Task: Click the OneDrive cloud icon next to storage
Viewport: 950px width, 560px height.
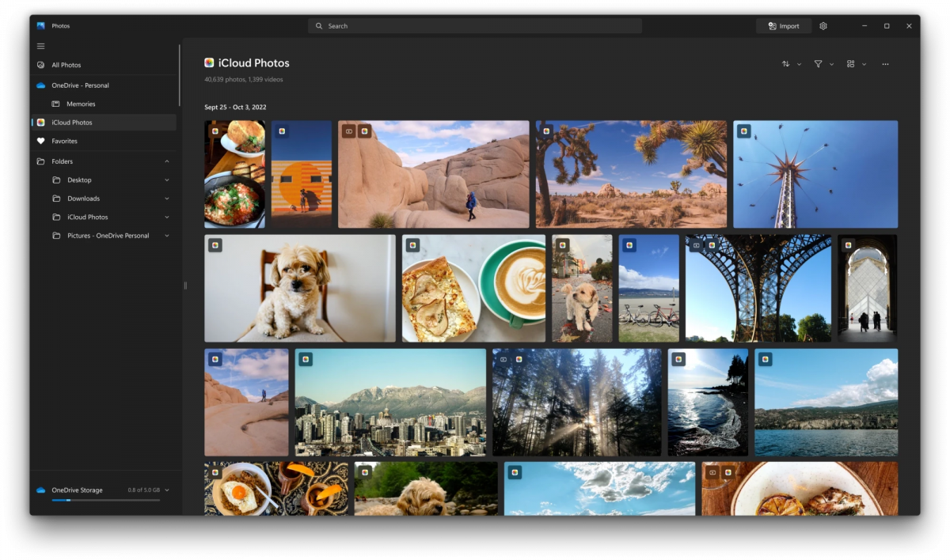Action: (41, 490)
